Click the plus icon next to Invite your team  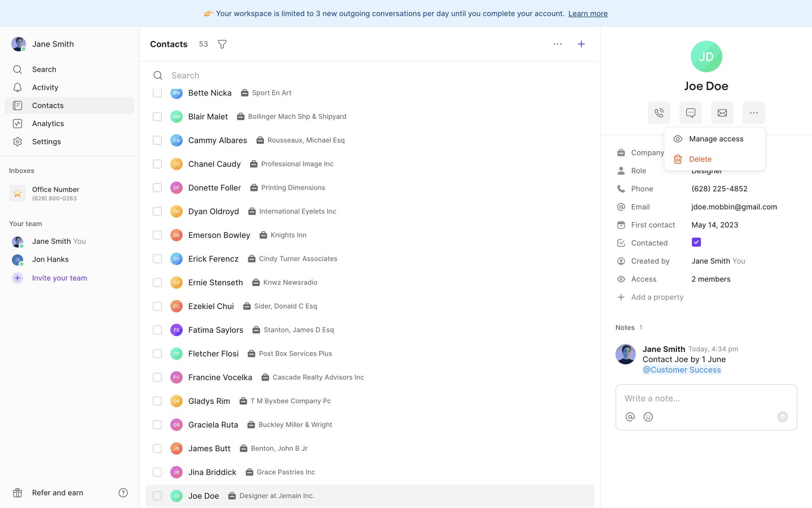[17, 278]
